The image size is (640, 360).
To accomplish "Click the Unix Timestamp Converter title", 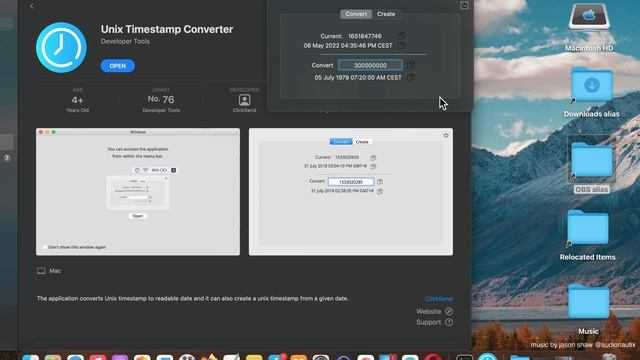I will coord(167,29).
